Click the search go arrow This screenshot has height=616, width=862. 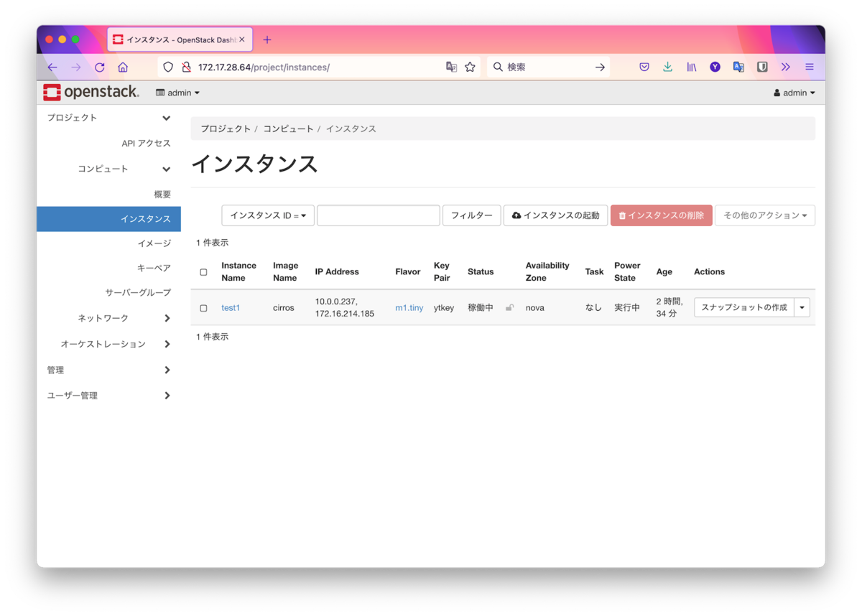600,67
